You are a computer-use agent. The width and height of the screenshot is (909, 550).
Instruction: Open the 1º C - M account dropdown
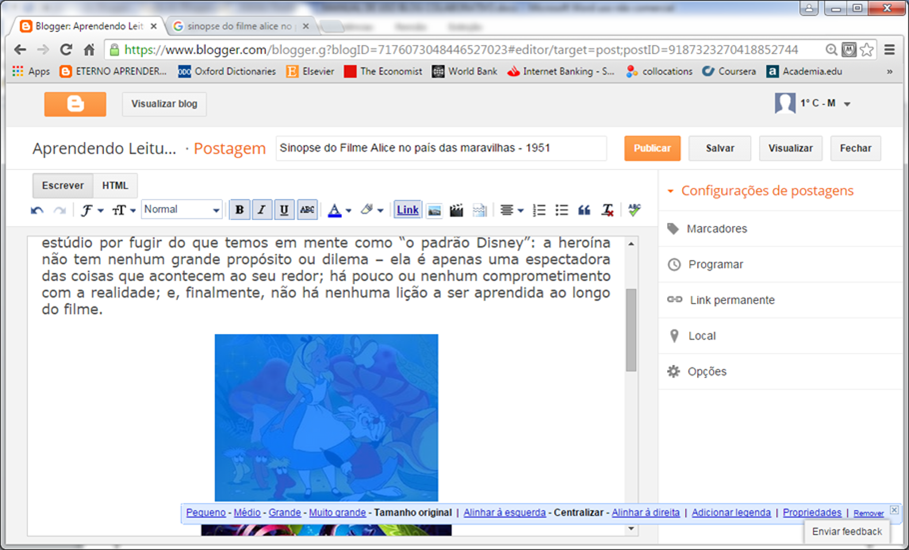pyautogui.click(x=813, y=104)
